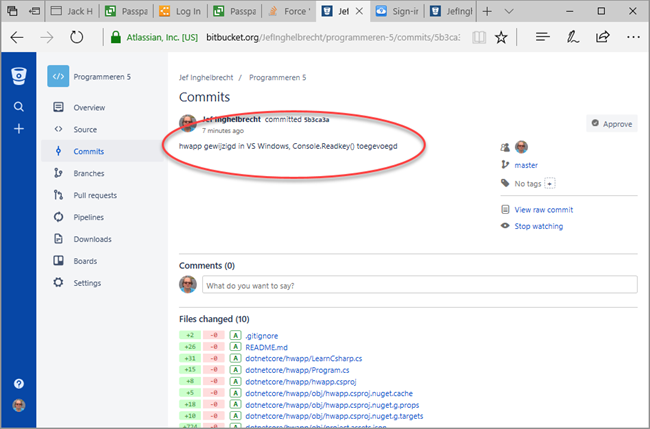Click the Edge favorites star icon

pos(501,37)
